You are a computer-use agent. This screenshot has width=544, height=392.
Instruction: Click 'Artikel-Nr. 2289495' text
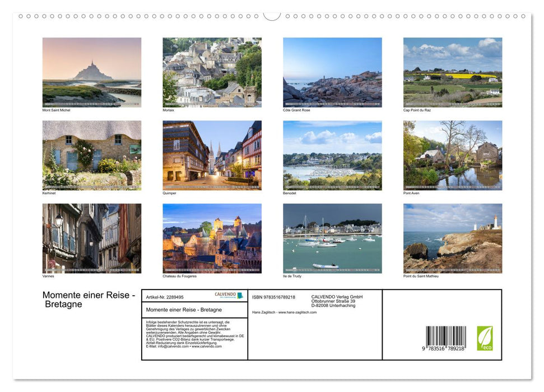click(165, 297)
